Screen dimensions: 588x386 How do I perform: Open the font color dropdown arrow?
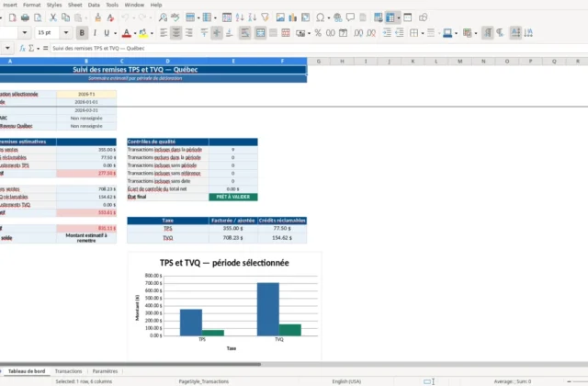point(135,33)
